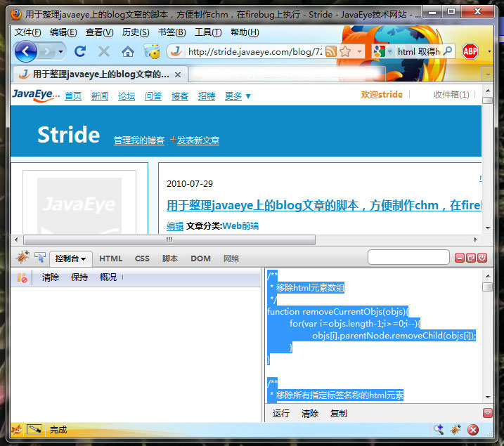Focus the URL address field

tap(254, 52)
